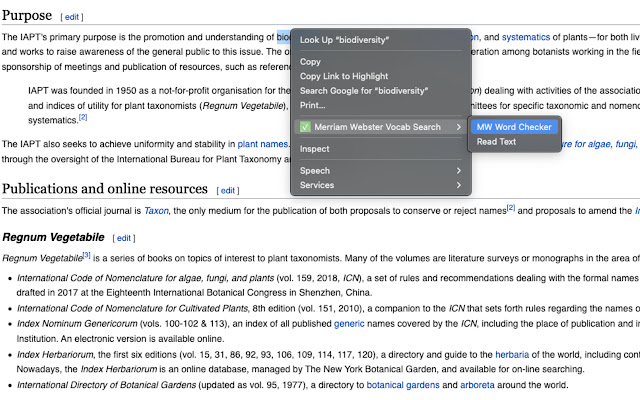This screenshot has width=640, height=400.
Task: Open the generic link
Action: coord(349,324)
